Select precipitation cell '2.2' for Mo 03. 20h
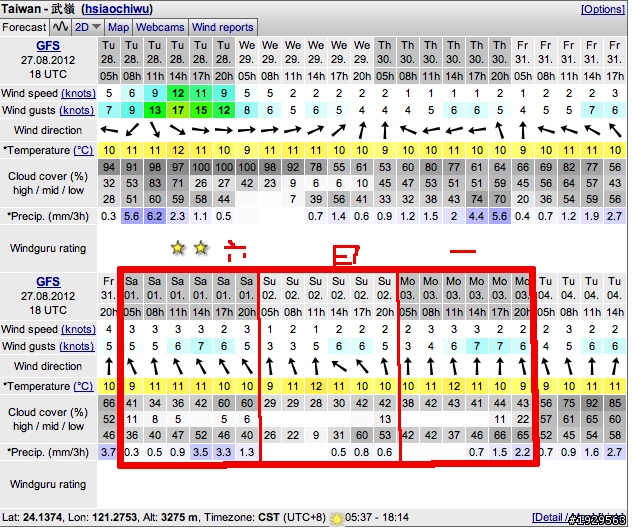Viewport: 633px width, 528px height. pos(522,452)
